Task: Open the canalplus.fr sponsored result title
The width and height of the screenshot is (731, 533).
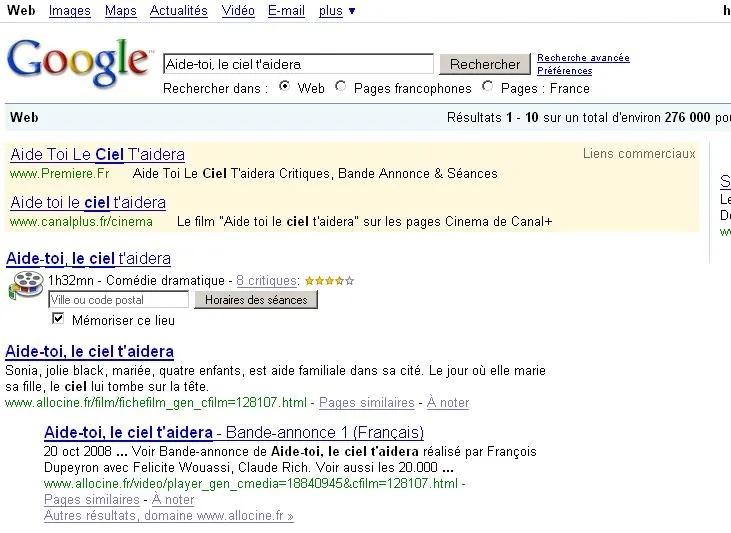Action: pyautogui.click(x=88, y=202)
